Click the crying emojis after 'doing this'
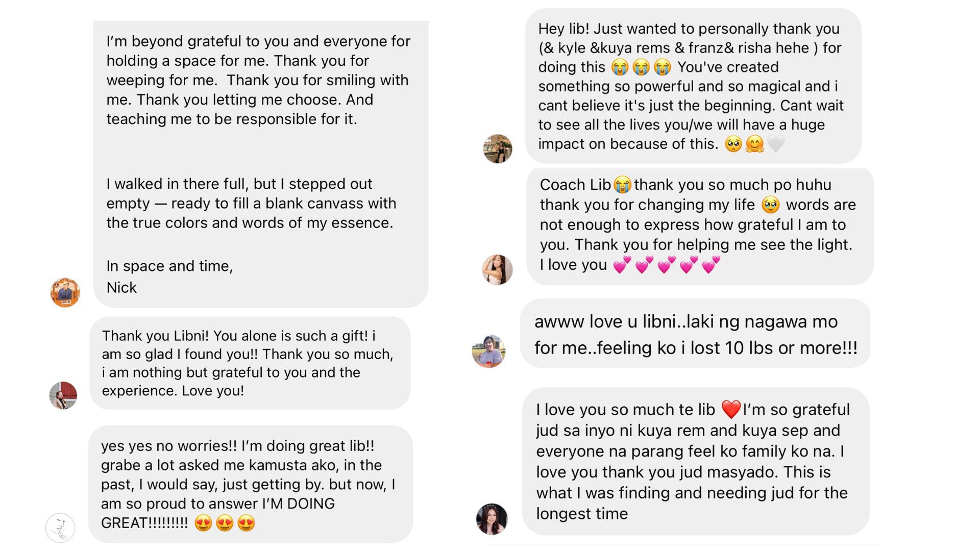Screen dimensions: 980x551 click(641, 67)
